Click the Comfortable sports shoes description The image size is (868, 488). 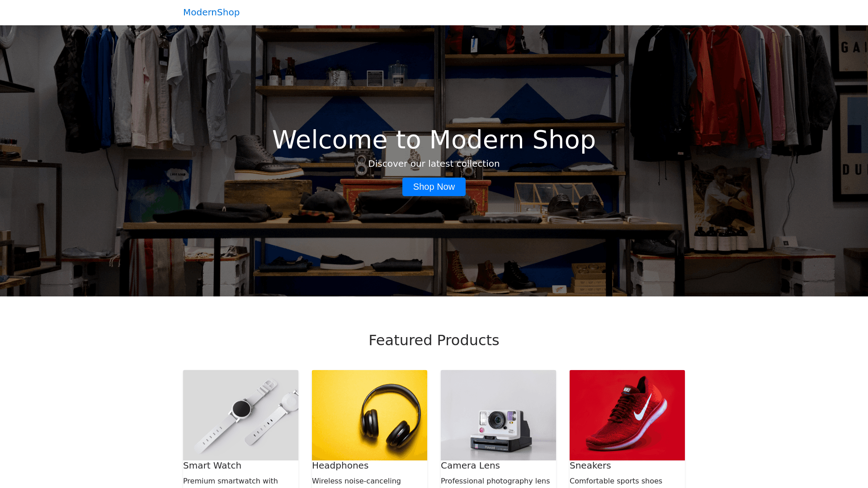pos(616,481)
